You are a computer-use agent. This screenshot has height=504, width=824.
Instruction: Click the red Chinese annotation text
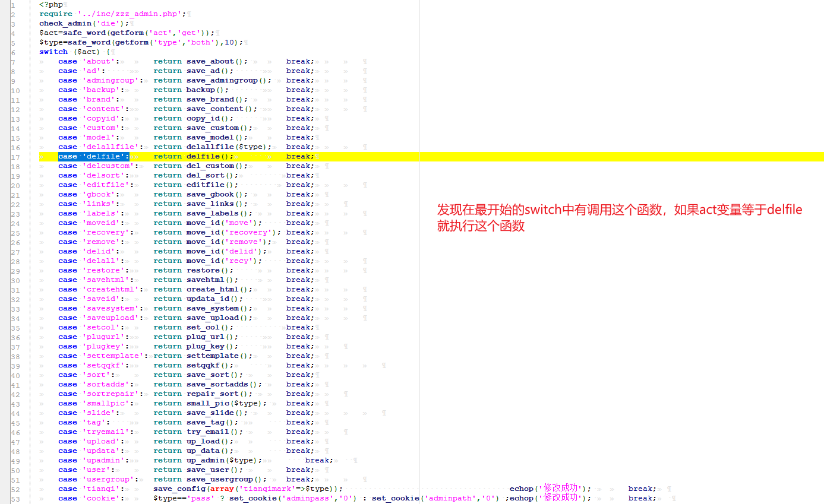point(619,217)
